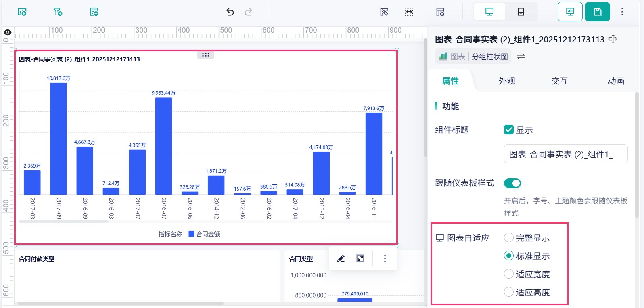
Task: Open the top-right more options menu
Action: [x=622, y=12]
